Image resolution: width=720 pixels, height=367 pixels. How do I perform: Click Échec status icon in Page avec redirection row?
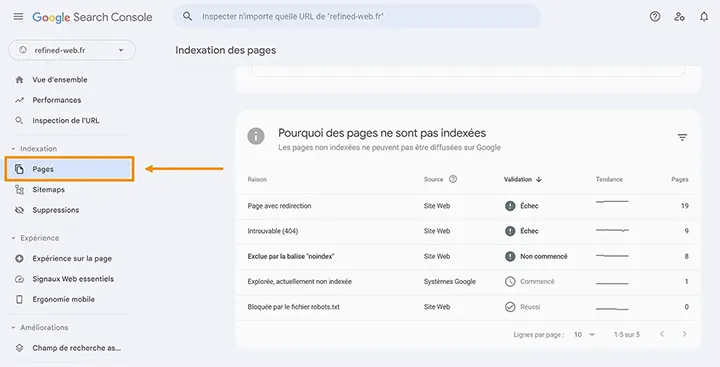pos(510,206)
